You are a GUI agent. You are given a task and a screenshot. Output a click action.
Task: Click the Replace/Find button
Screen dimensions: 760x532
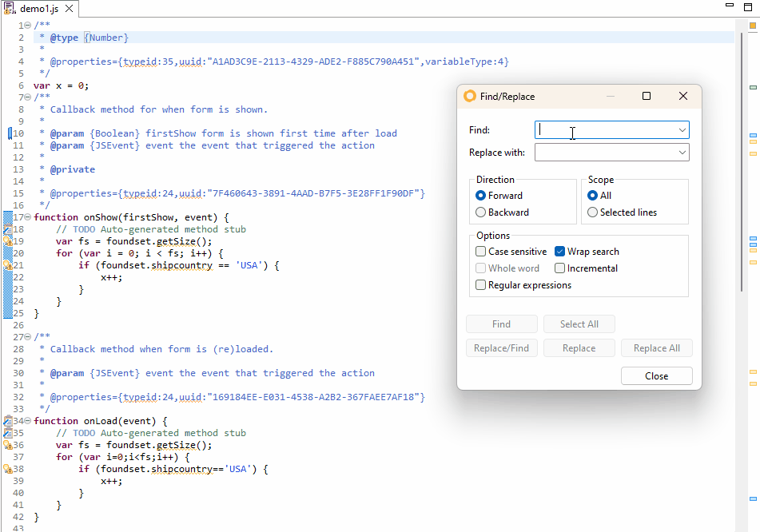click(502, 348)
